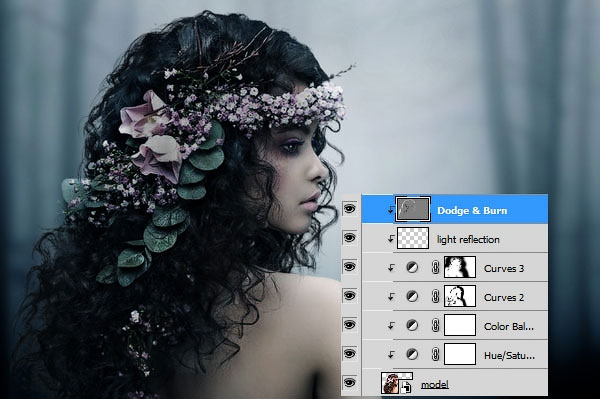Screen dimensions: 600x399
Task: Select the Hue/Satu... layer name
Action: tap(509, 356)
